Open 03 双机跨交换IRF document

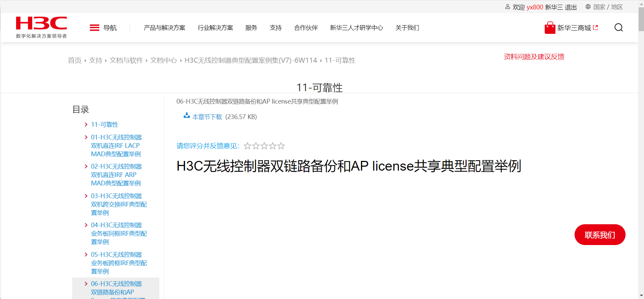pos(119,204)
